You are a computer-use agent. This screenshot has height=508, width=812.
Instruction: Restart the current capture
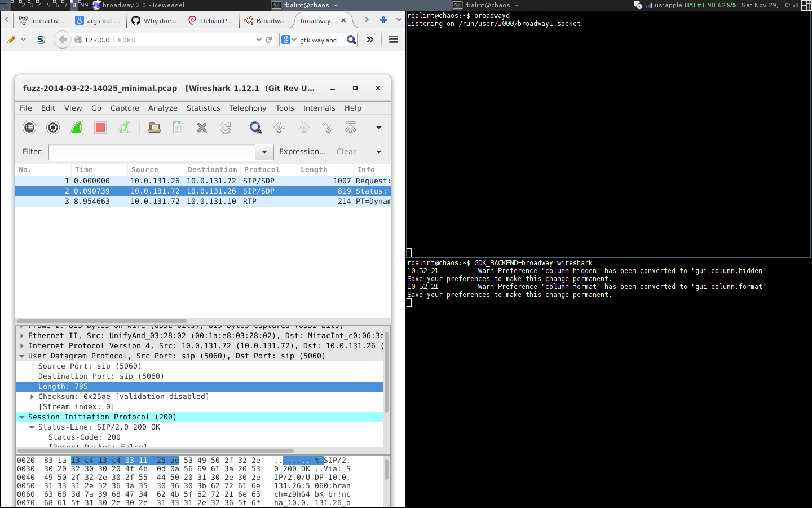point(123,128)
